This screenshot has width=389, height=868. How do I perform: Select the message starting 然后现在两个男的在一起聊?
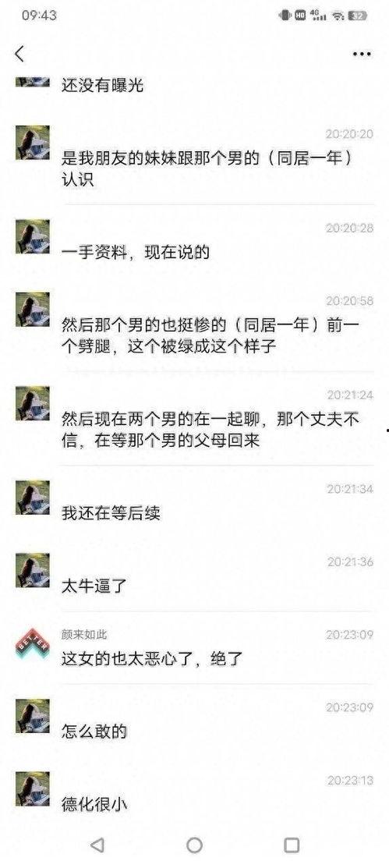coord(210,430)
